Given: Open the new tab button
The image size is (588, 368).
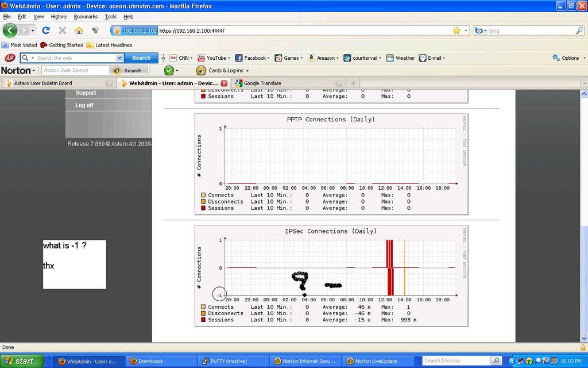Looking at the screenshot, I should [353, 83].
